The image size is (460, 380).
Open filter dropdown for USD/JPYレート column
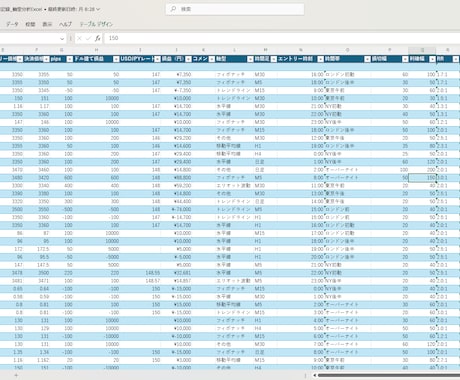157,59
